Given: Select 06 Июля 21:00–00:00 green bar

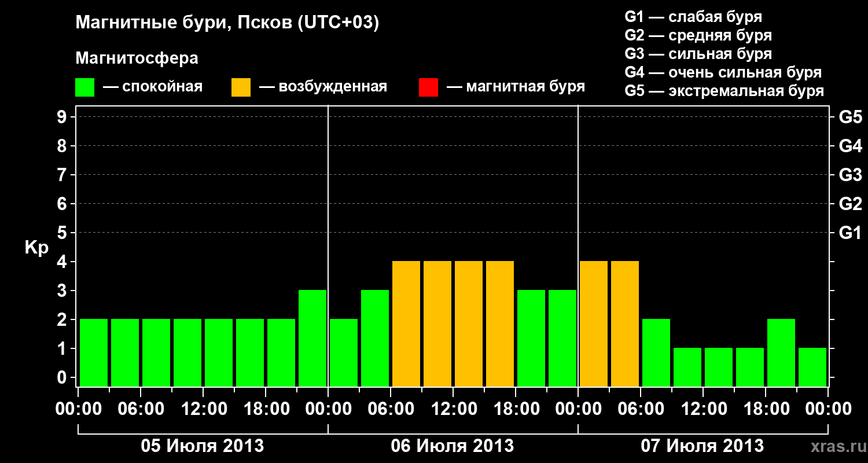Looking at the screenshot, I should click(x=562, y=338).
